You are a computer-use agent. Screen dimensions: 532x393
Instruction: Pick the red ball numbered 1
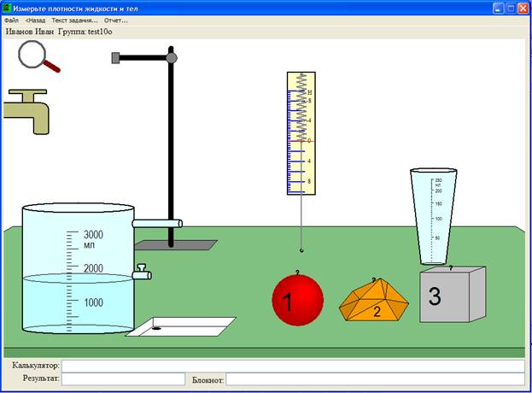click(x=297, y=300)
